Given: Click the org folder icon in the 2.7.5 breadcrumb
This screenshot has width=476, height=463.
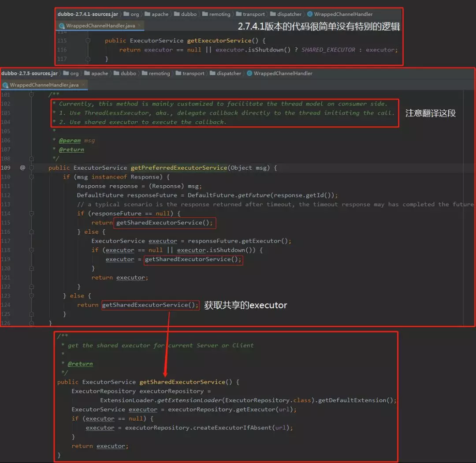Looking at the screenshot, I should (66, 73).
